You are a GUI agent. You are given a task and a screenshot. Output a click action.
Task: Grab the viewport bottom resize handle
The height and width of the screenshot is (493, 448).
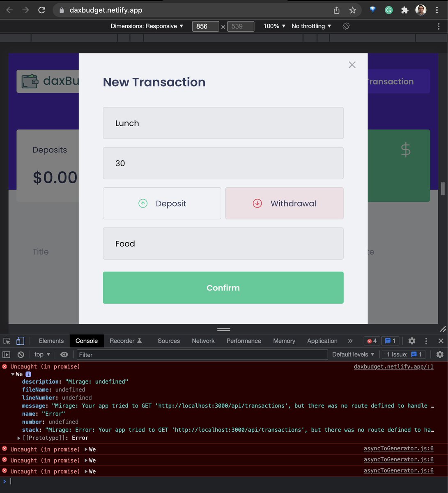(223, 329)
